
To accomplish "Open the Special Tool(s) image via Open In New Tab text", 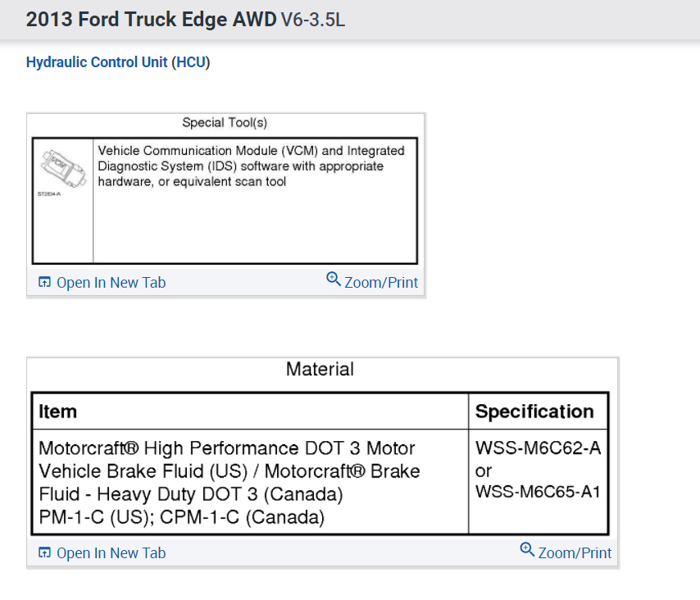I will coord(111,283).
